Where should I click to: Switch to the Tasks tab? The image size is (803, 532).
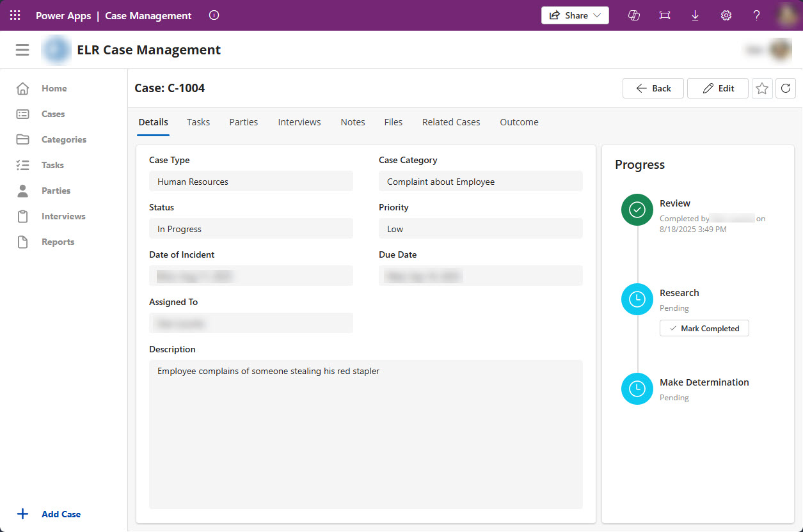tap(198, 122)
